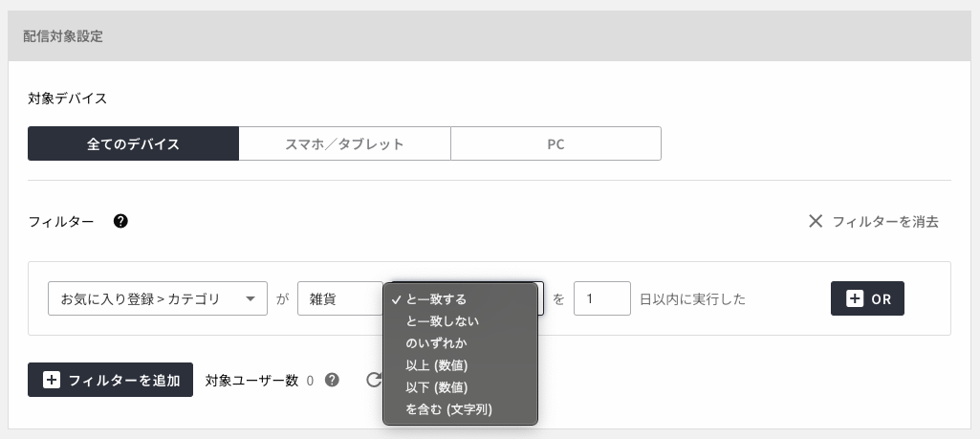Click the filter help question mark icon
980x439 pixels.
pyautogui.click(x=120, y=221)
